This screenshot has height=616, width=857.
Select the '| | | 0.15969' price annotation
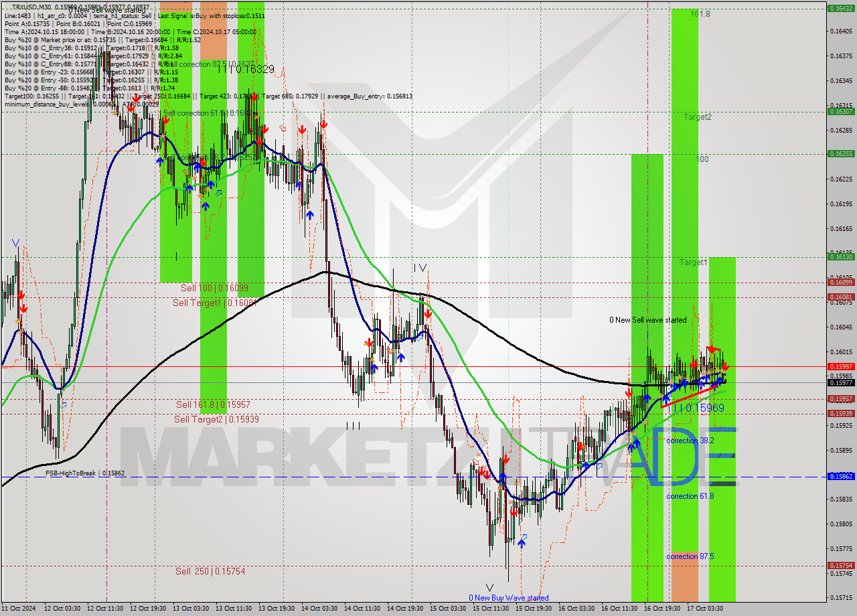698,408
